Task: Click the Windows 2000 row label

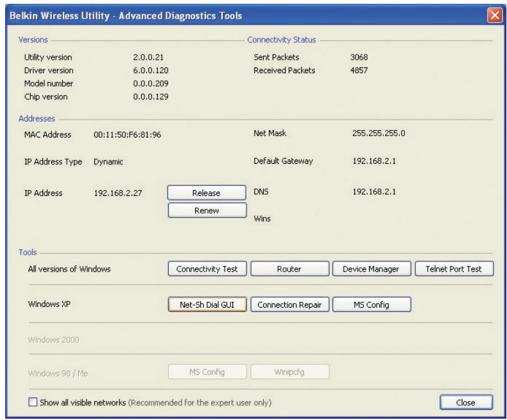Action: tap(54, 340)
